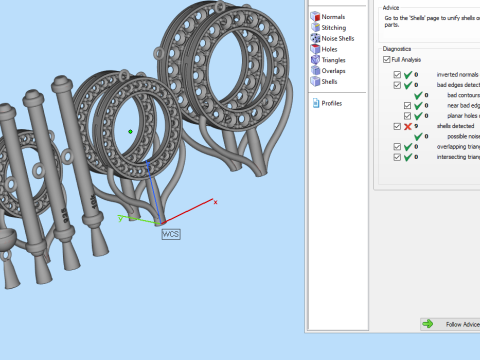Toggle the shells detected checkbox

coord(397,126)
